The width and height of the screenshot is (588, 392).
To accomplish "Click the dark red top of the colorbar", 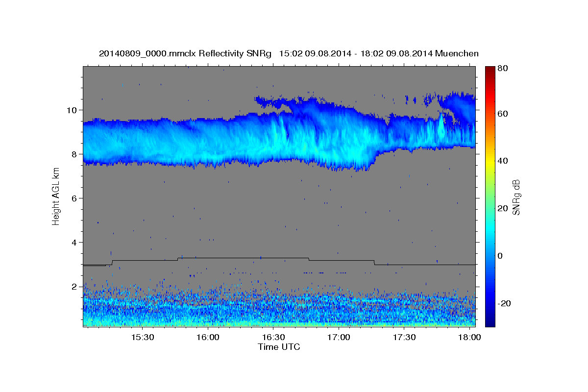I will [x=490, y=70].
